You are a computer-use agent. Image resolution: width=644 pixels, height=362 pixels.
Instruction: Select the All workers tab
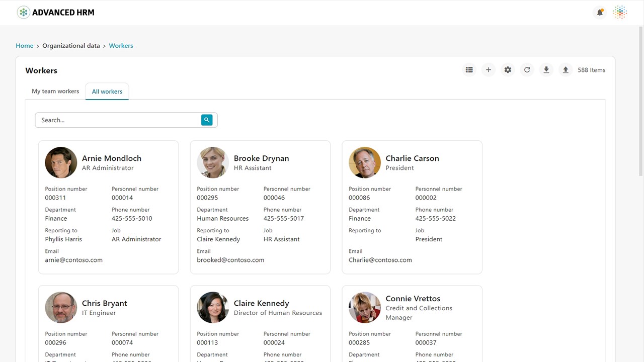coord(107,92)
